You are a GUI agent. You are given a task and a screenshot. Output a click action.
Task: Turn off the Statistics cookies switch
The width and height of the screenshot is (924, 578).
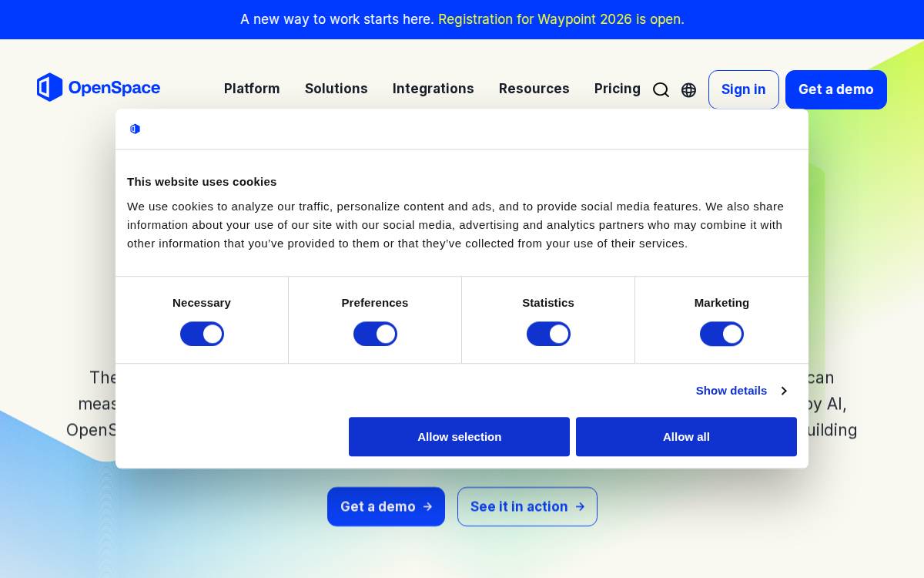[x=548, y=334]
